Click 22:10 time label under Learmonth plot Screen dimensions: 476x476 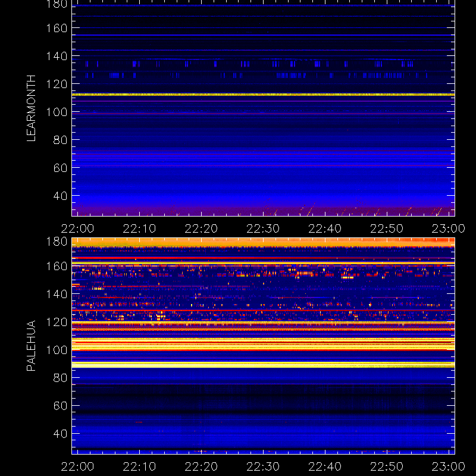139,228
